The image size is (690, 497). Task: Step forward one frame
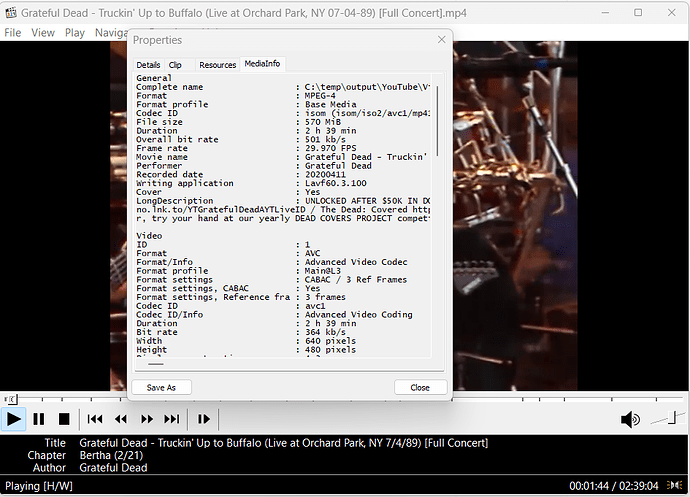[204, 419]
